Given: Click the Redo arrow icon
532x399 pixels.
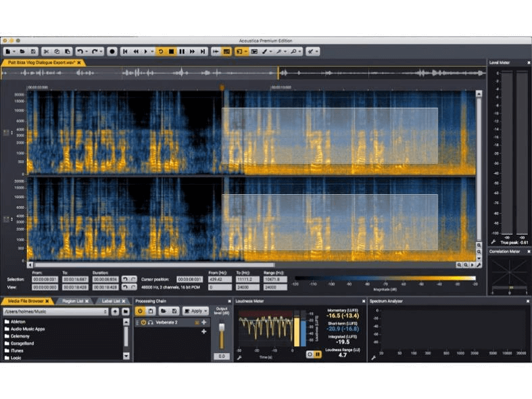Looking at the screenshot, I should pos(95,51).
